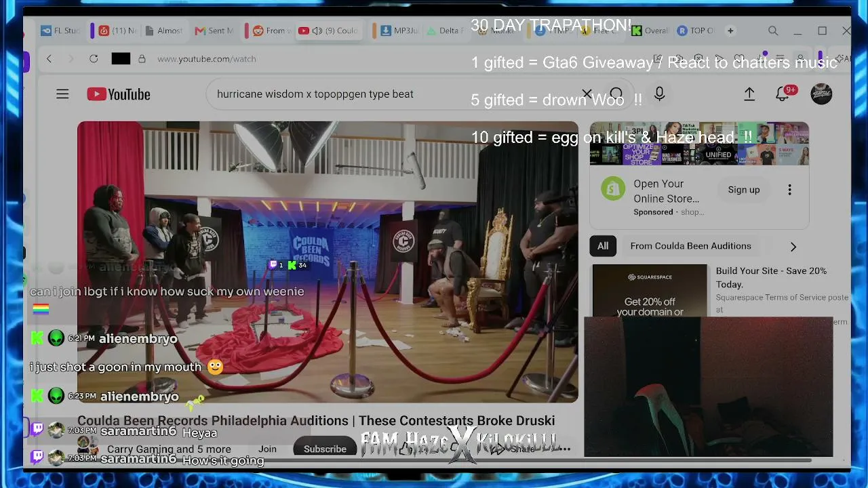Switch to the Kick Overall tab

coord(650,30)
